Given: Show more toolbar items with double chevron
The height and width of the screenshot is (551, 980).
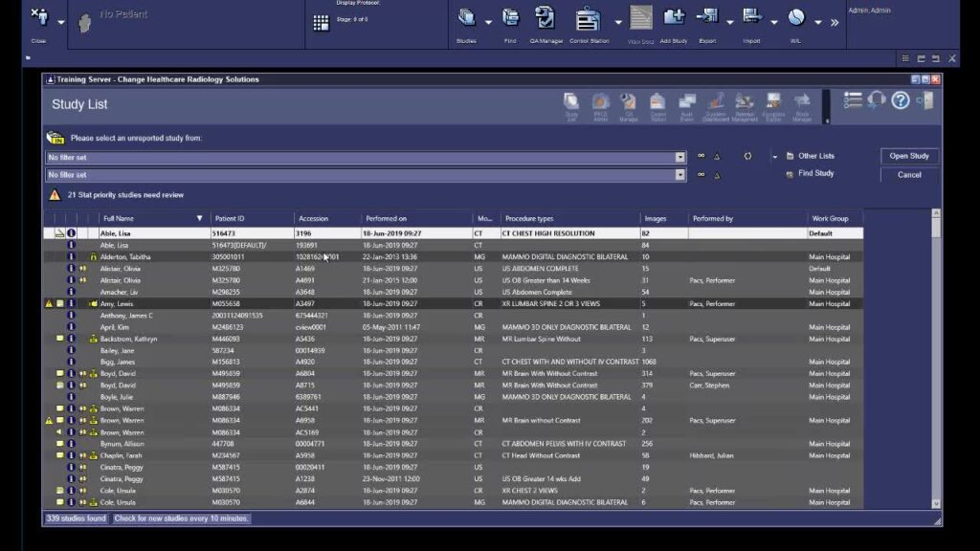Looking at the screenshot, I should point(835,23).
